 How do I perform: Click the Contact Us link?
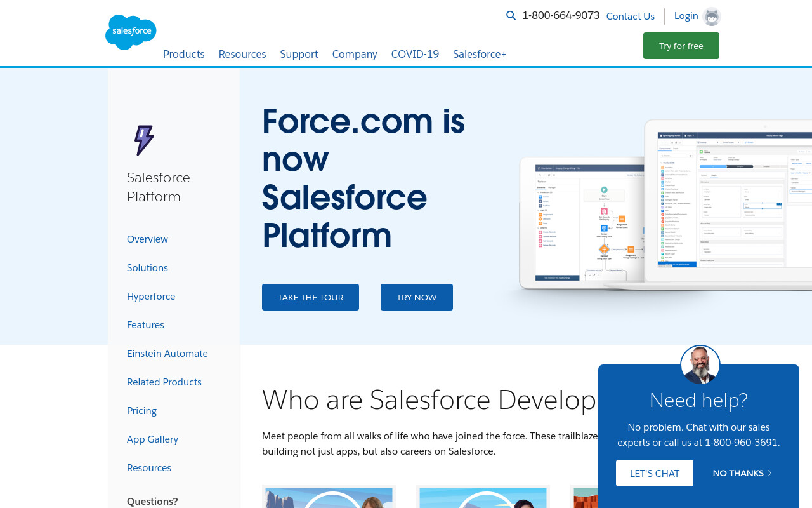(x=631, y=17)
